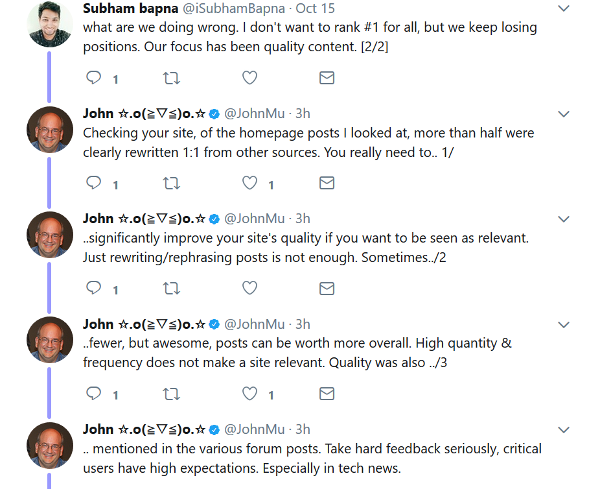Open dropdown on 'mentioned in forum posts' tweet
Viewport: 600px width, 489px height.
click(564, 430)
